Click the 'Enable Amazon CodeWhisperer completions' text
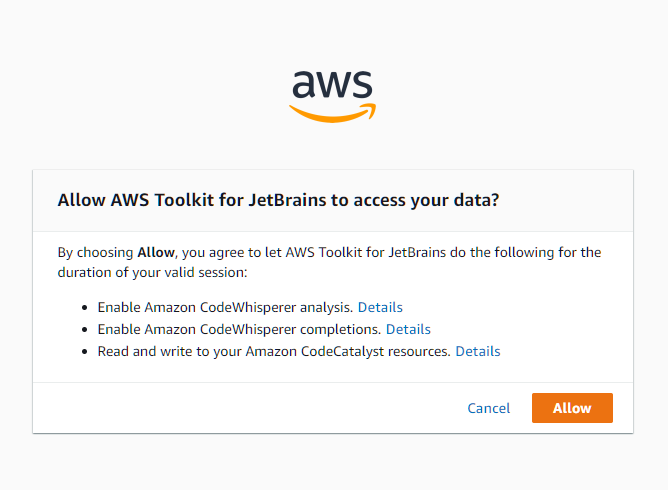Screen dimensions: 668x490 [239, 329]
